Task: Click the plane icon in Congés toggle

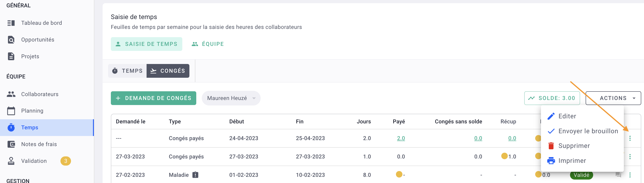Action: coord(153,71)
